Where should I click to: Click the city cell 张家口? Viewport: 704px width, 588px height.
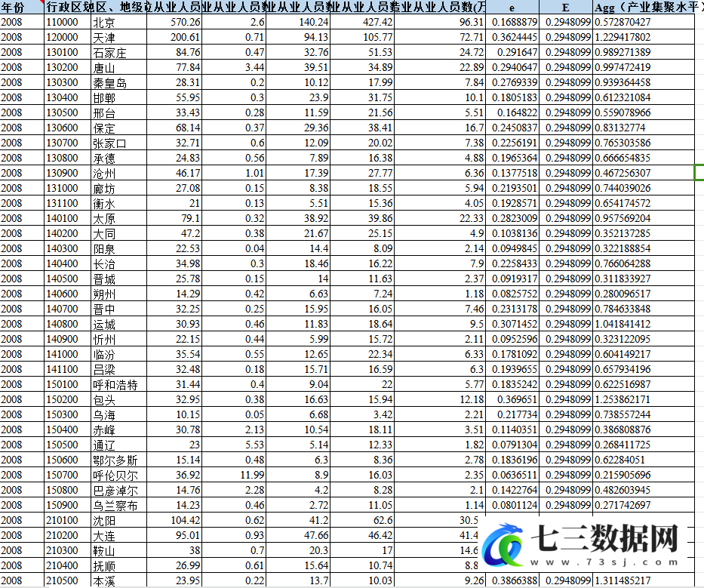click(x=118, y=143)
